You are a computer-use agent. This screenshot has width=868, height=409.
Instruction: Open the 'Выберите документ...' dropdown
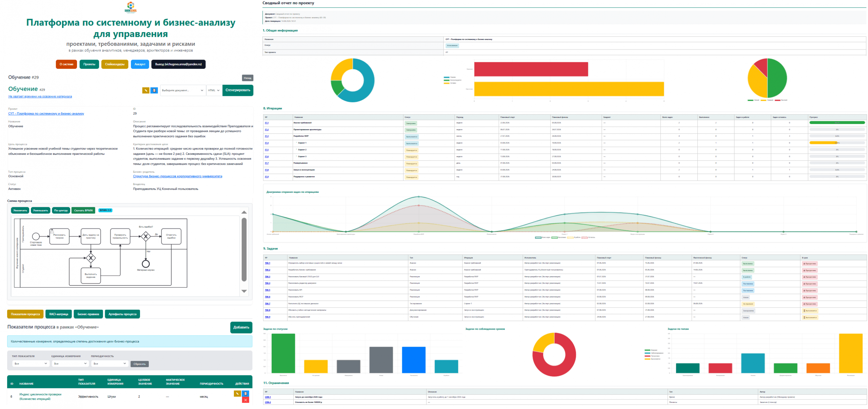point(183,90)
